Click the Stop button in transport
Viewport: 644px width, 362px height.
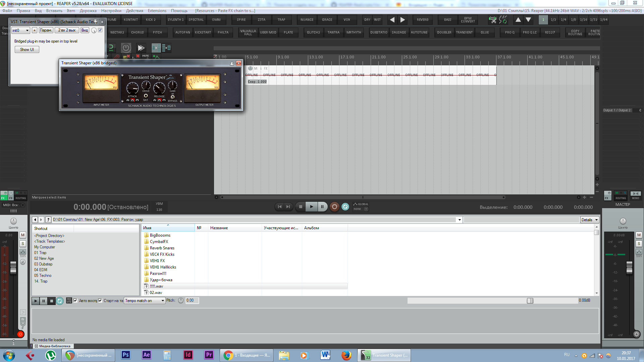300,206
